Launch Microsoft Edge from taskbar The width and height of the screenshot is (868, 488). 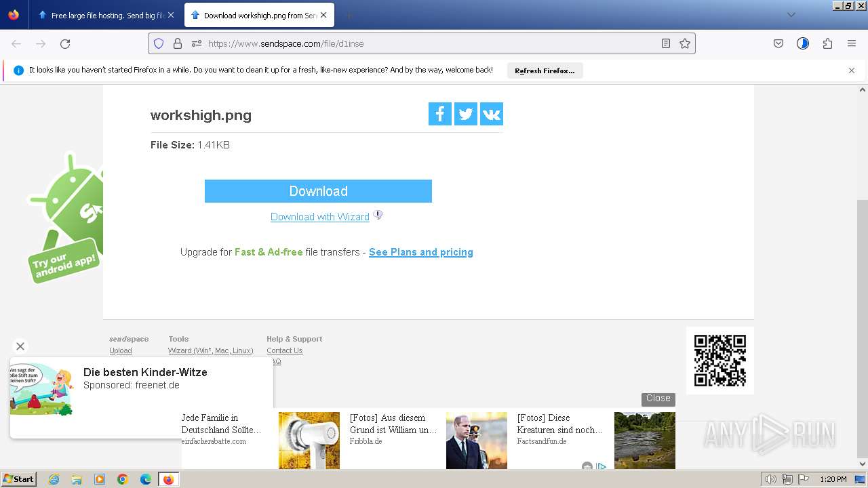[146, 479]
